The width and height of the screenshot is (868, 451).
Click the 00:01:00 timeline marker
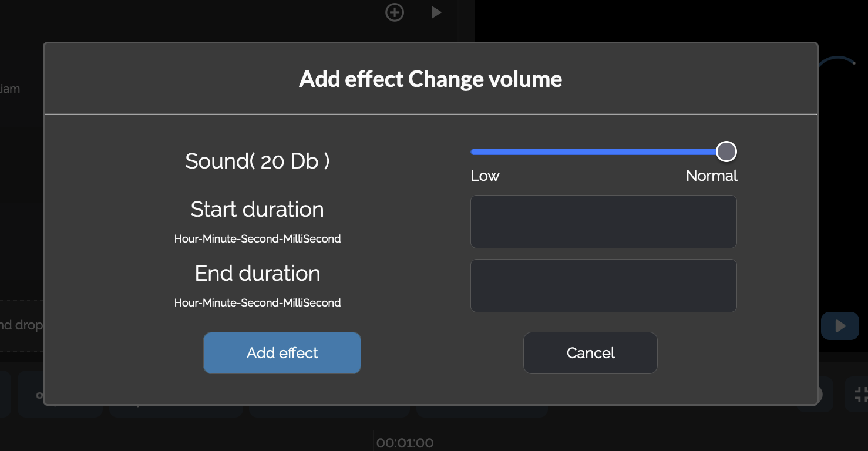(x=405, y=443)
